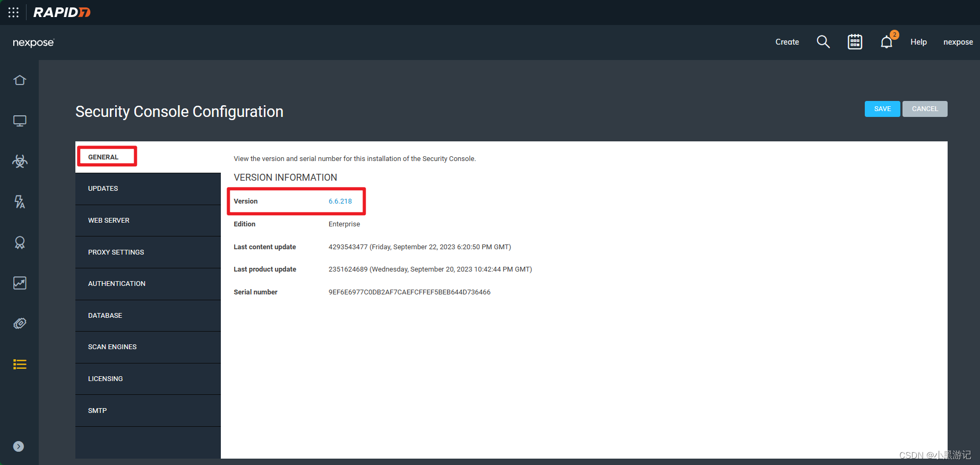
Task: Click the Security Console Configuration title
Action: [179, 112]
